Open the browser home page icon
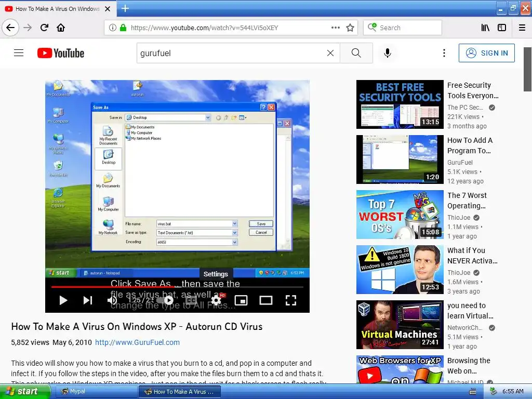The image size is (532, 399). (x=61, y=28)
